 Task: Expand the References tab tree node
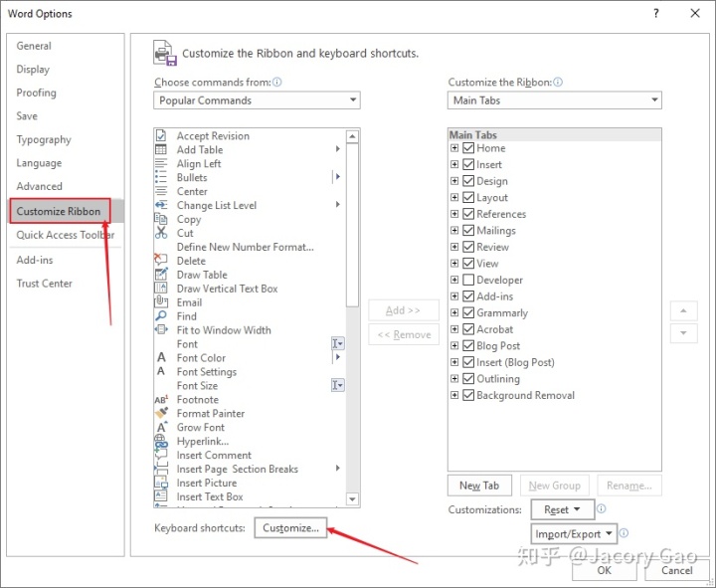click(x=454, y=214)
